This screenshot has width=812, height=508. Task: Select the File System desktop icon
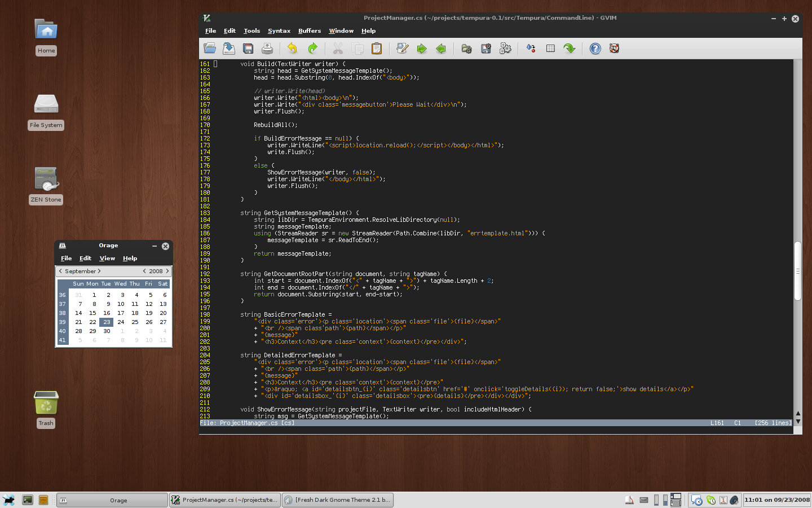coord(46,104)
